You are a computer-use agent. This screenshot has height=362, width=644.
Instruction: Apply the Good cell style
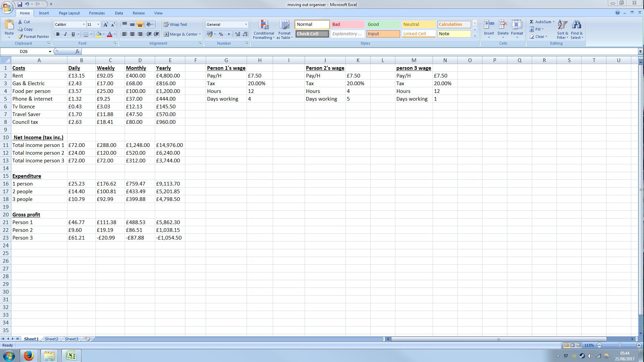point(383,24)
